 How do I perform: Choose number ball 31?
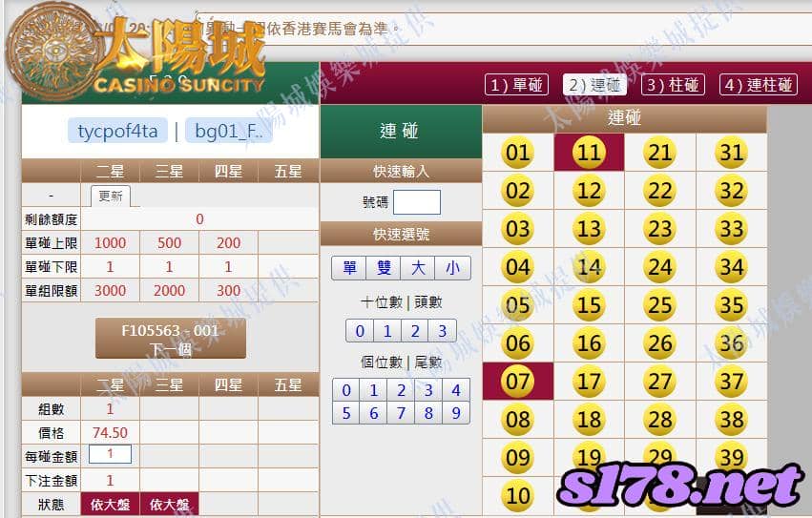coord(732,153)
